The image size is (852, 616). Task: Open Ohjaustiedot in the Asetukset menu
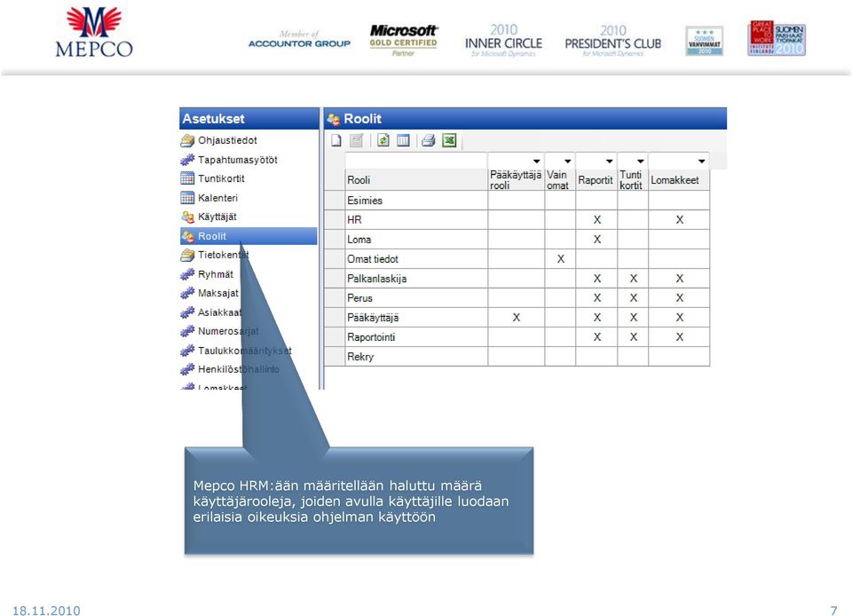pos(227,140)
